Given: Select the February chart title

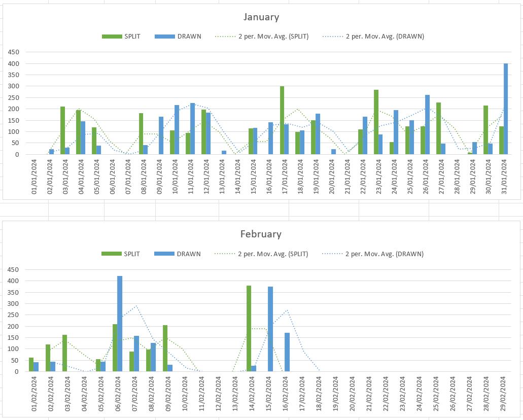Looking at the screenshot, I should point(261,234).
